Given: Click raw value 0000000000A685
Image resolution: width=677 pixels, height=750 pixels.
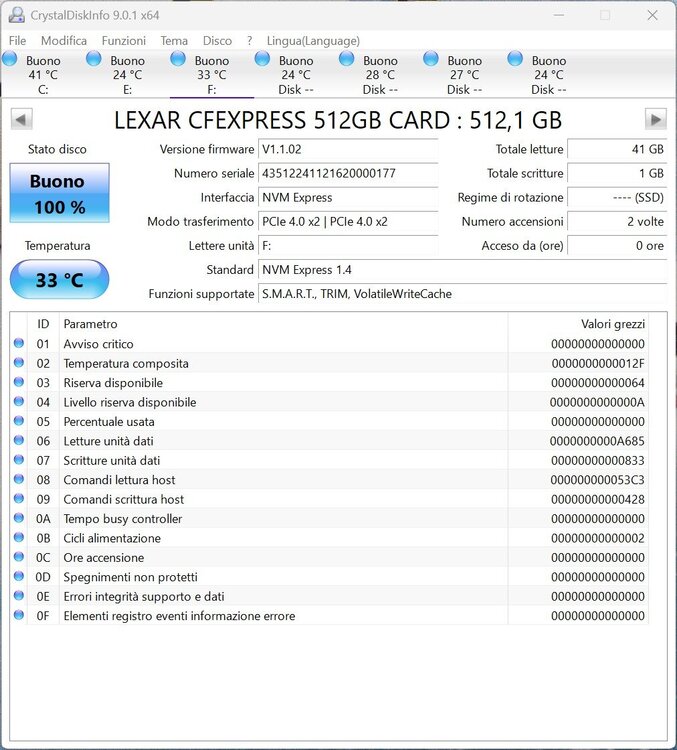Looking at the screenshot, I should [x=597, y=441].
